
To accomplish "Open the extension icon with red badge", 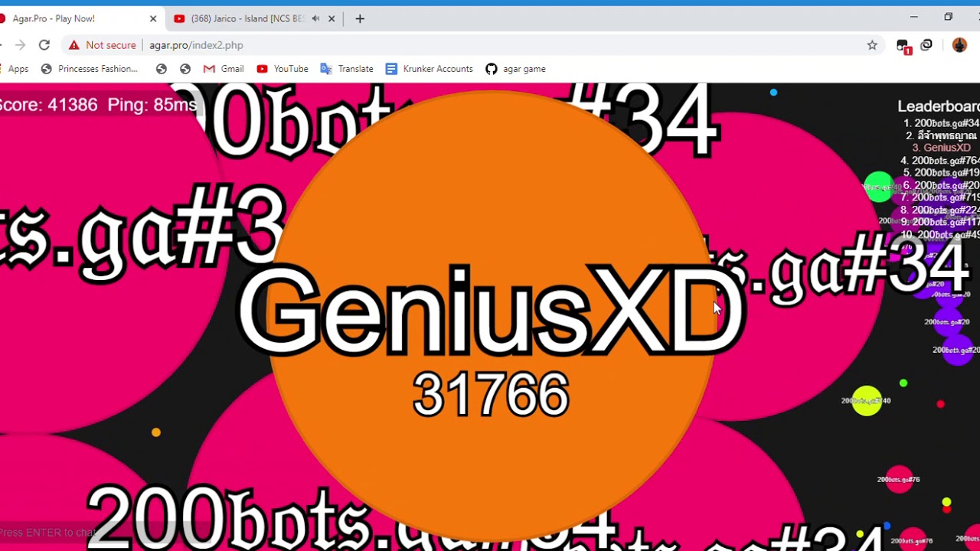I will [x=903, y=46].
